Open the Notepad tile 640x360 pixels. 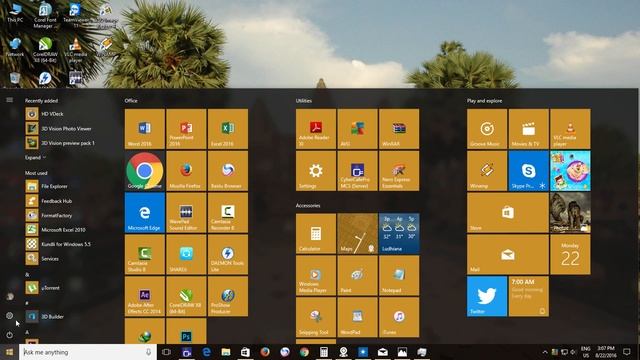click(x=399, y=276)
